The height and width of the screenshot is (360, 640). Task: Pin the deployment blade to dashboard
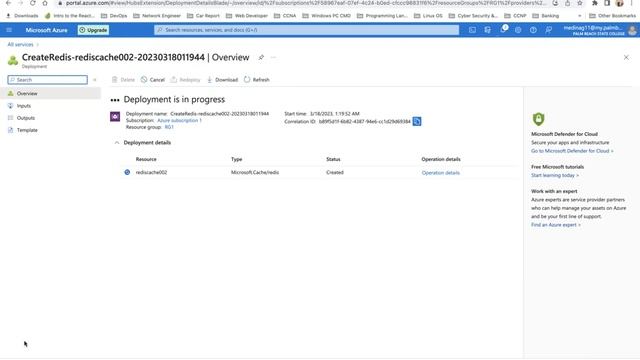[x=261, y=58]
